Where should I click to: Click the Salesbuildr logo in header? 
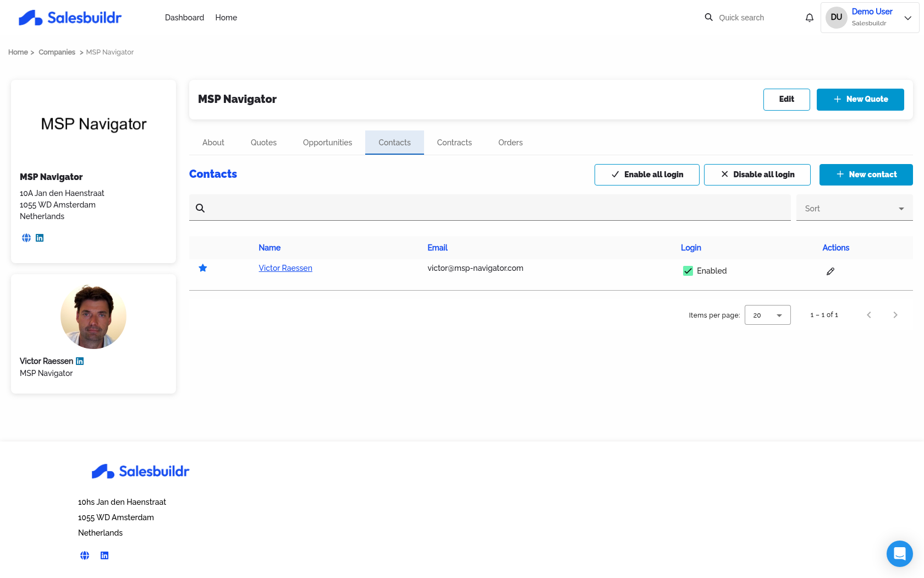(x=70, y=18)
